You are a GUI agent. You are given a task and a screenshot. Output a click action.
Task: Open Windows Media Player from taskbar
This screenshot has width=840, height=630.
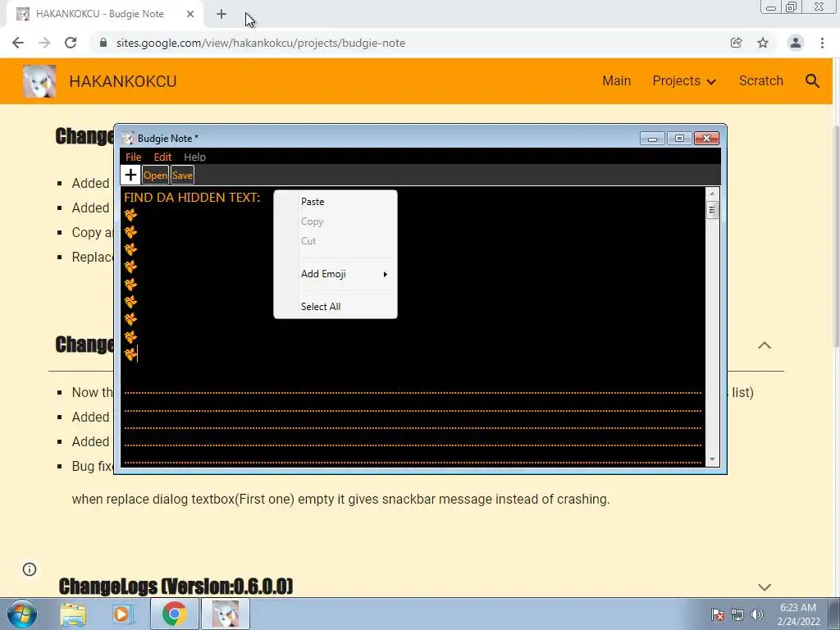[123, 614]
